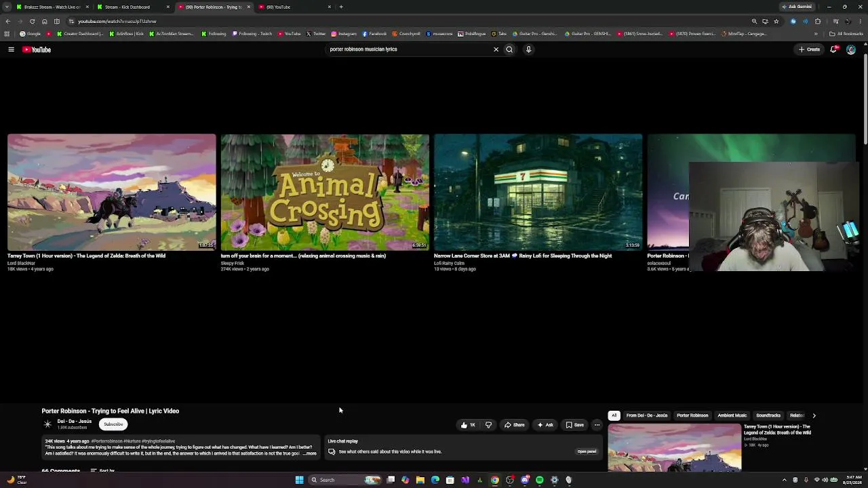Open the YouTube guide hamburger menu
The image size is (868, 488).
coord(11,49)
